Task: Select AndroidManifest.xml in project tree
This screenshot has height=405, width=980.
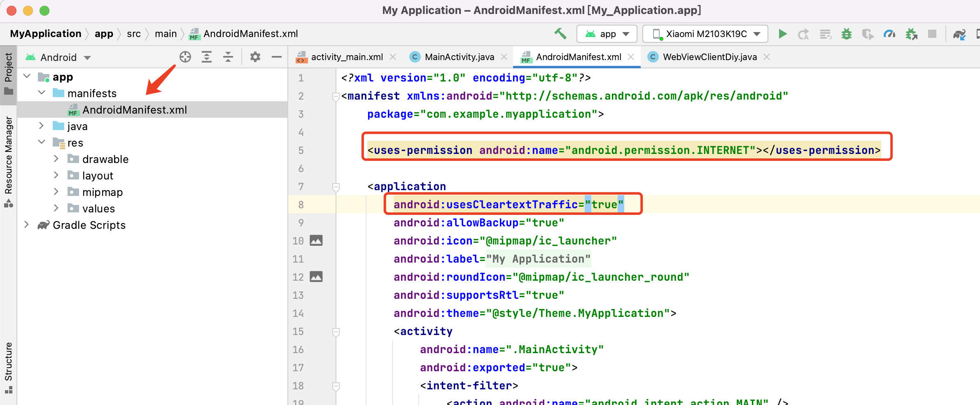Action: (x=152, y=109)
